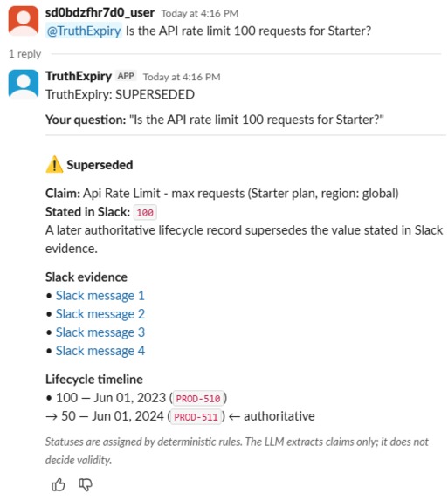Expand the 1 reply thread
Image resolution: width=448 pixels, height=500 pixels.
[x=24, y=54]
